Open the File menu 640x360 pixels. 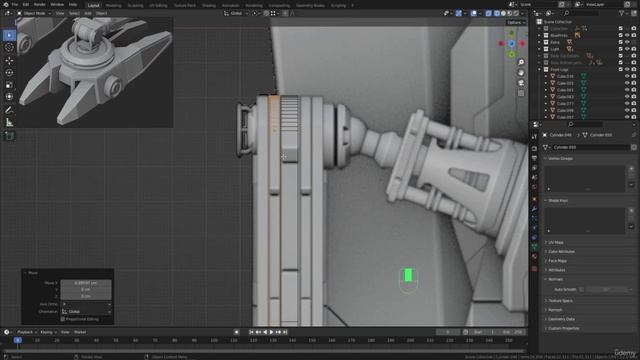[x=15, y=4]
